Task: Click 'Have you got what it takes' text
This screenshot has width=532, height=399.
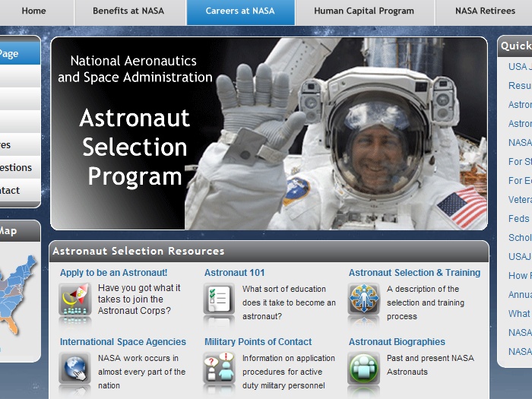Action: [139, 299]
